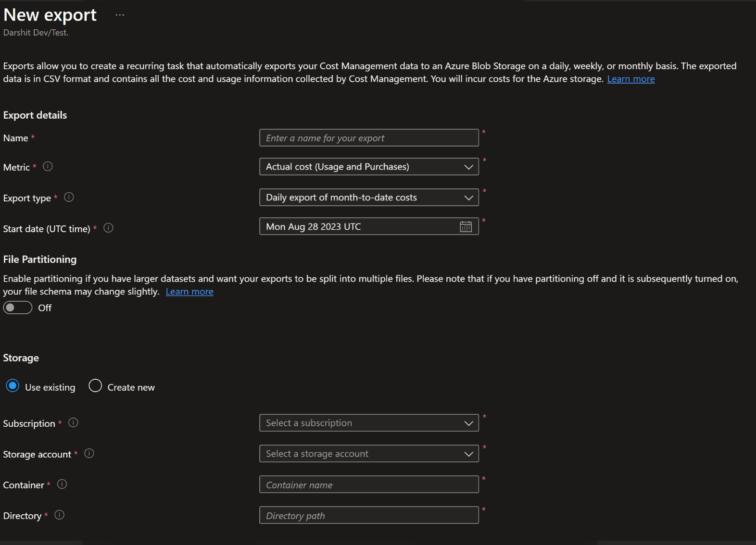Open the more options ellipsis beside New export

coord(120,15)
